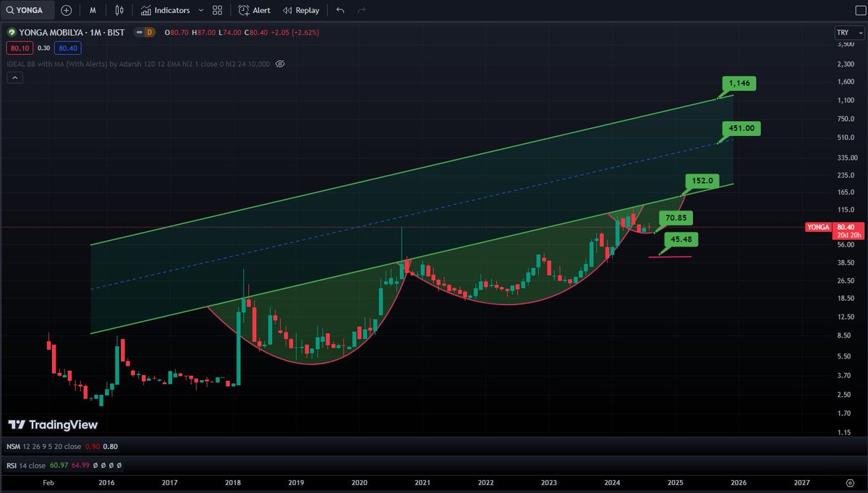Viewport: 868px width, 493px height.
Task: Click the 2027 label on the time axis
Action: [801, 481]
